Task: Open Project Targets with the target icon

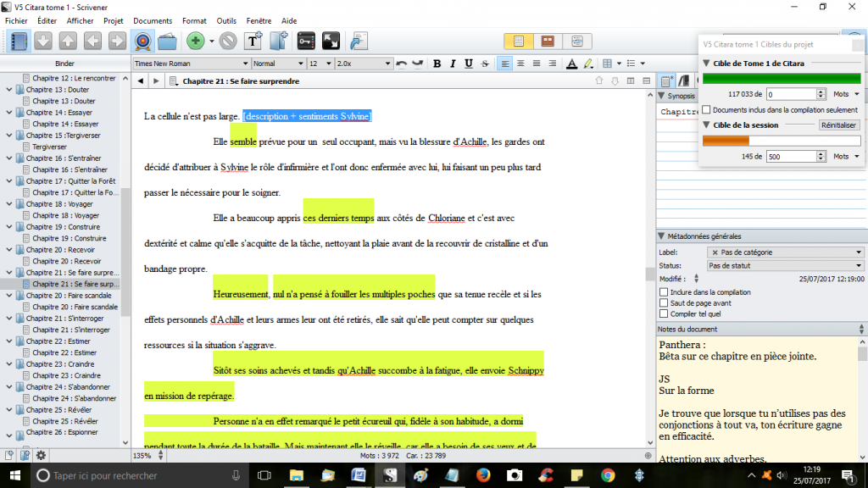Action: (142, 42)
